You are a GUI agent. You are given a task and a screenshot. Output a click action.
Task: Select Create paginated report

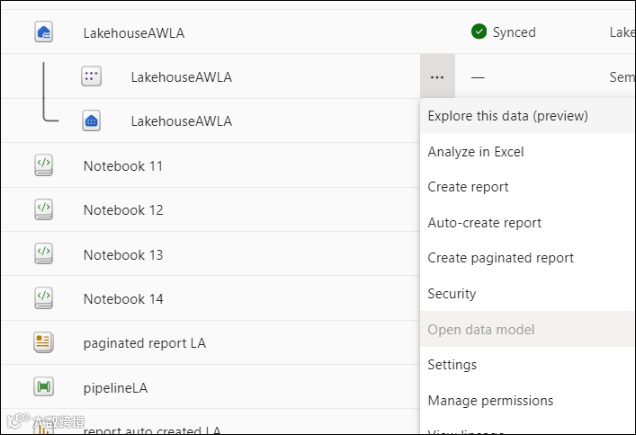(x=501, y=258)
